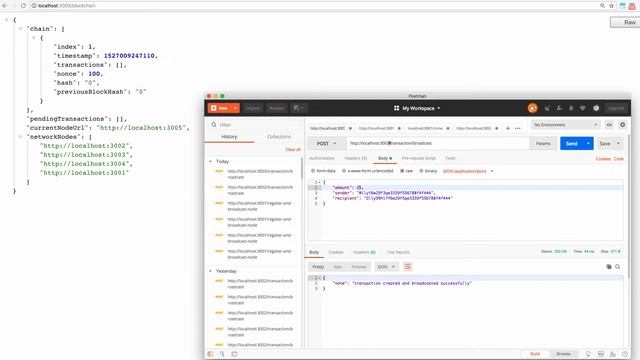The height and width of the screenshot is (360, 640).
Task: Collapse the chain array in browser JSON
Action: (20, 29)
